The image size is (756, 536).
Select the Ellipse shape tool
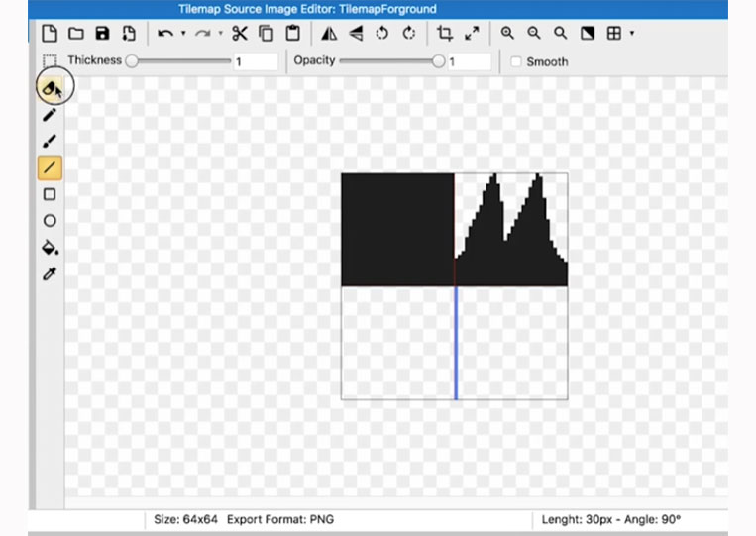click(x=50, y=221)
